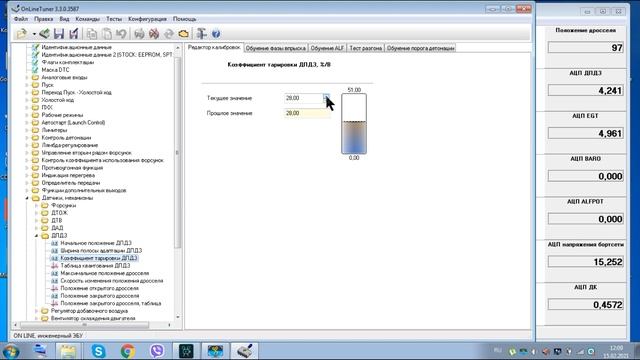Expand the Пуск folder
This screenshot has height=360, width=640.
coord(27,85)
